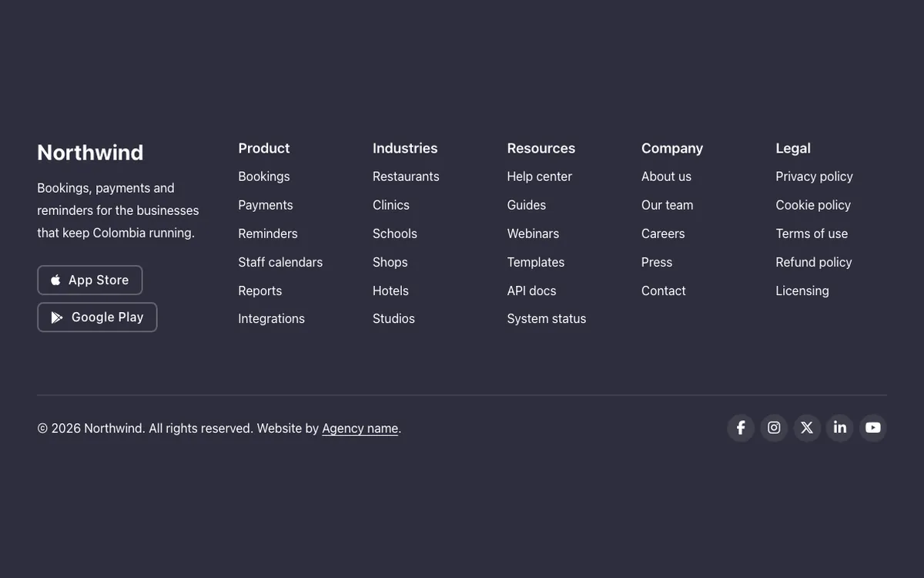Open the Licensing link
The width and height of the screenshot is (924, 578).
point(802,291)
